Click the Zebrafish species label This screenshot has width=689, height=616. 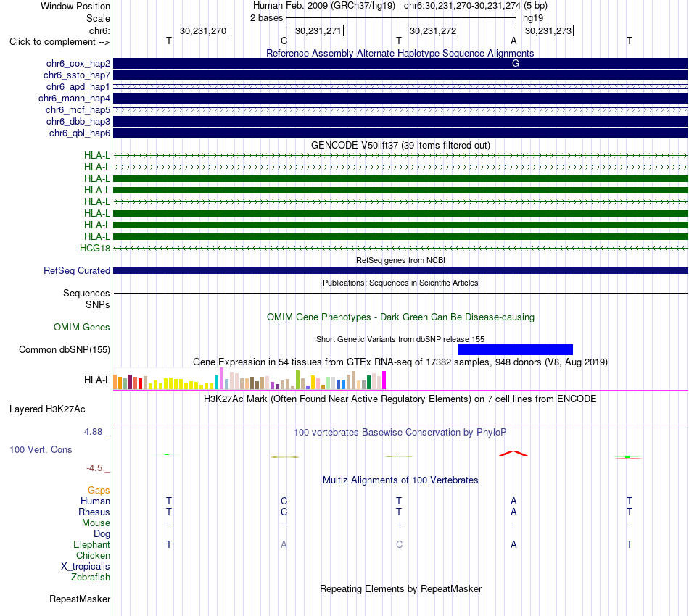[x=91, y=578]
